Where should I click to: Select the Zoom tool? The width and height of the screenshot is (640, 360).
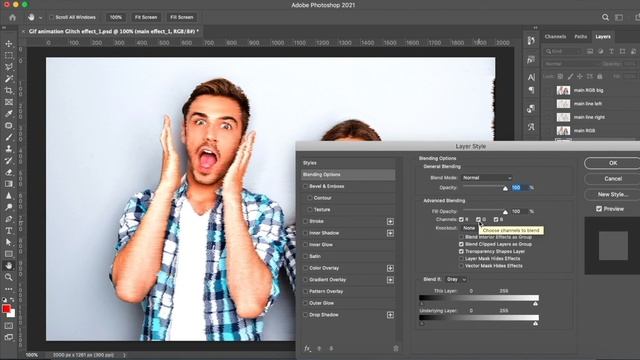click(x=9, y=277)
